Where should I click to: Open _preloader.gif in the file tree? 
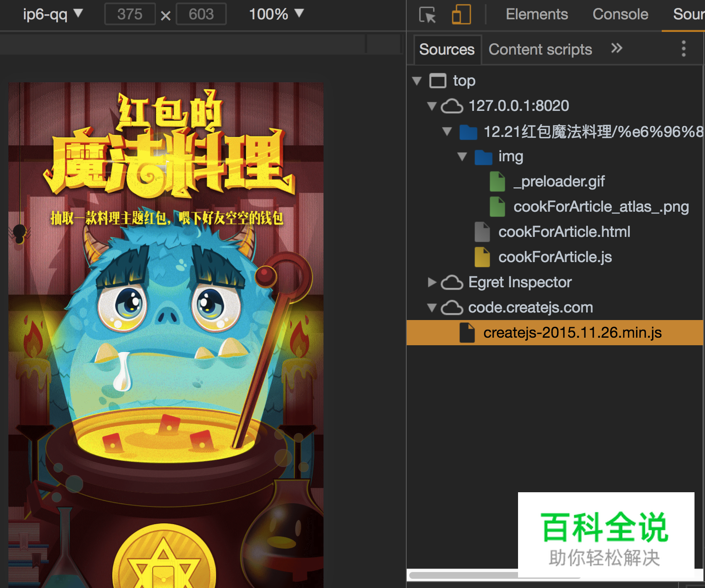click(x=559, y=181)
